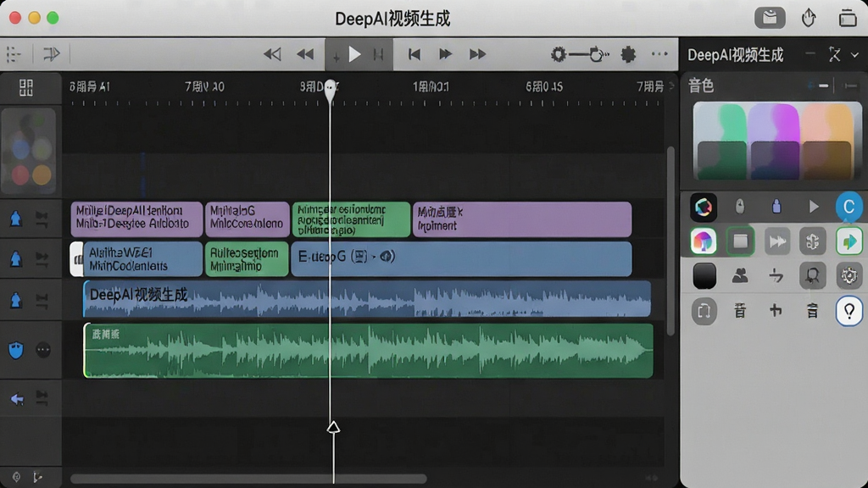Click the clipboard button in the title bar

tap(770, 18)
